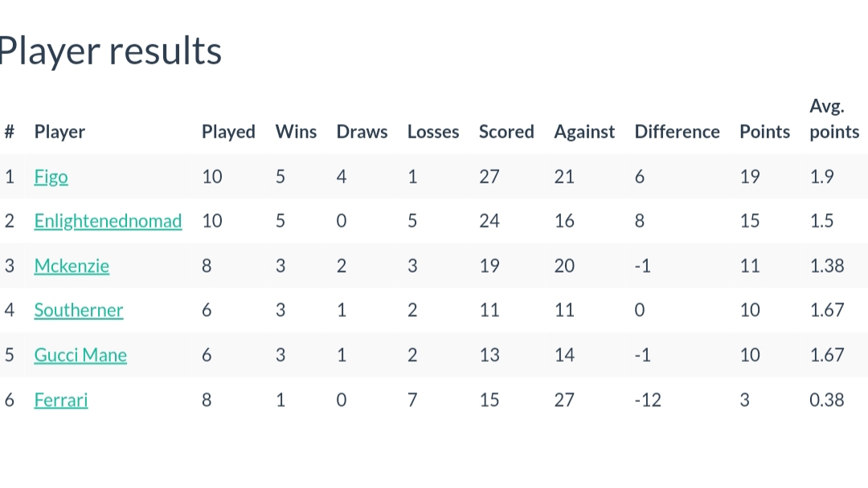Open Gucci Mane's player page
868x488 pixels.
[x=80, y=355]
